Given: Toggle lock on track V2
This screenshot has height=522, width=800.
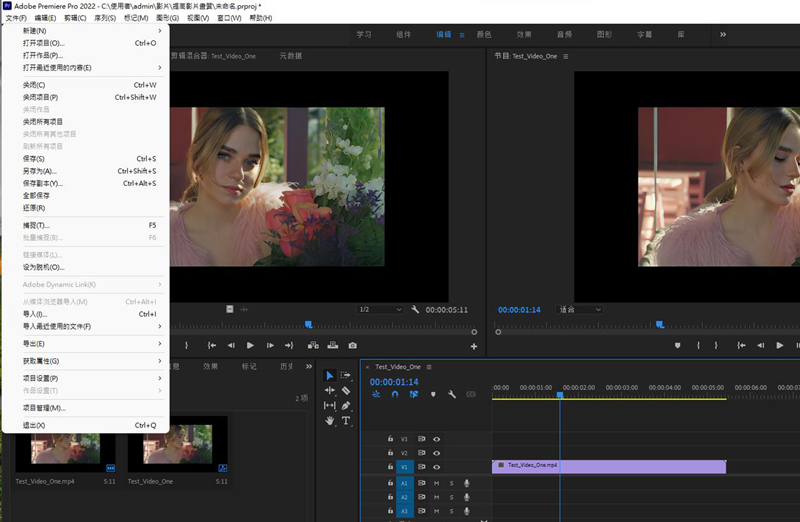Looking at the screenshot, I should pyautogui.click(x=390, y=453).
